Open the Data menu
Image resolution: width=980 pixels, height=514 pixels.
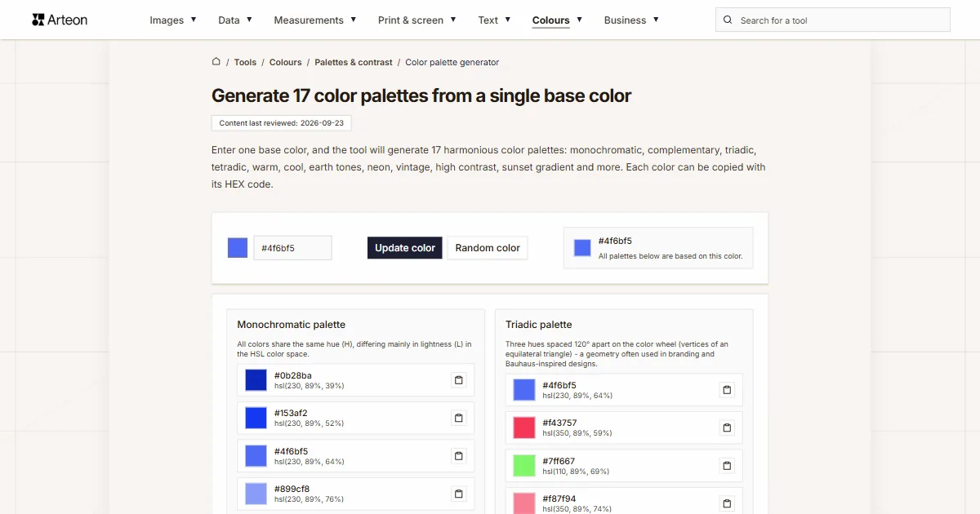[235, 20]
